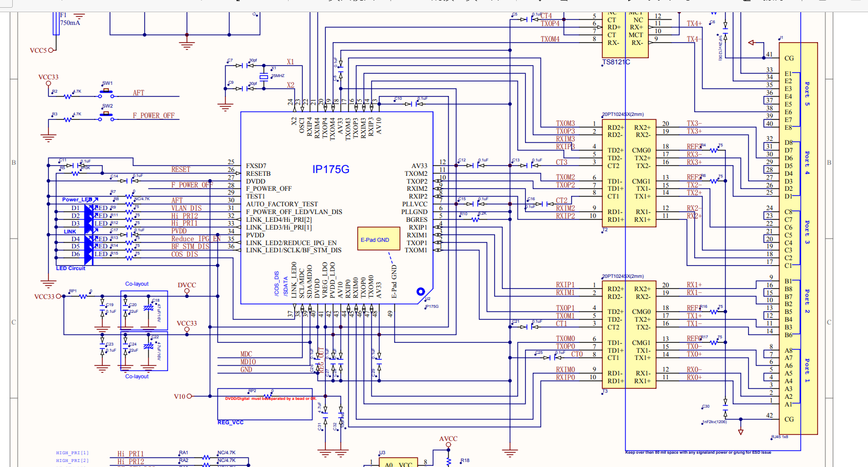Click the R18 resistor designator
868x467 pixels.
tap(465, 460)
